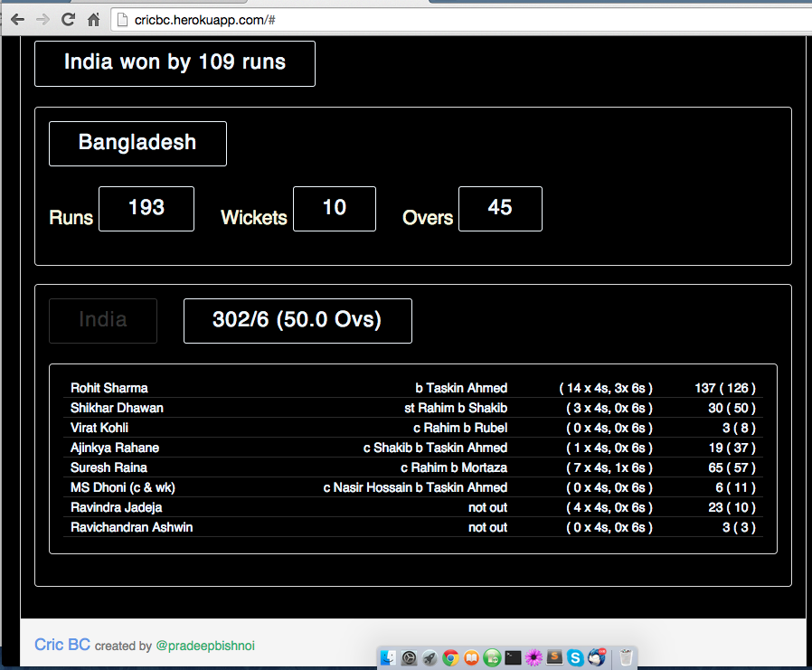Click the 302/6 (50.0 Ovs) score box

pos(297,320)
